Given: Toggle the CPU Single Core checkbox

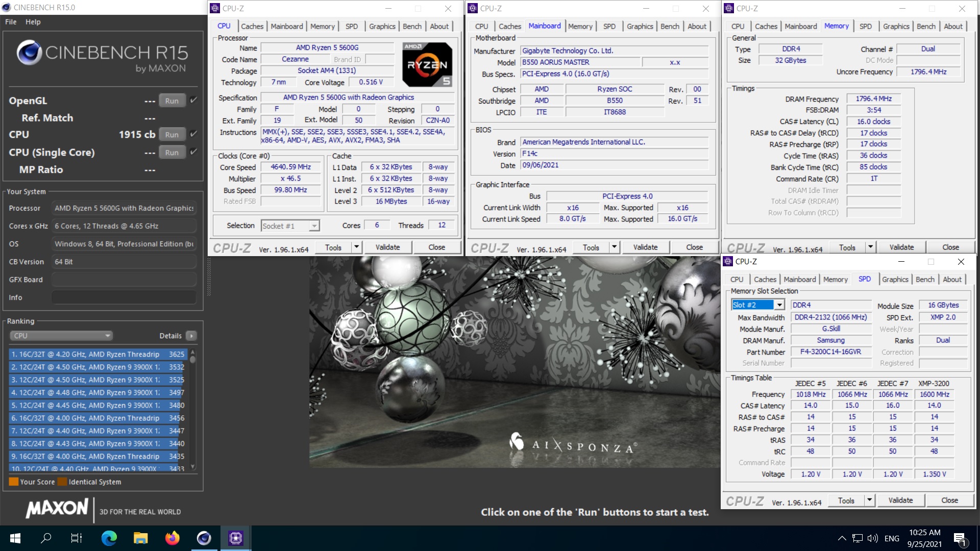Looking at the screenshot, I should [193, 152].
